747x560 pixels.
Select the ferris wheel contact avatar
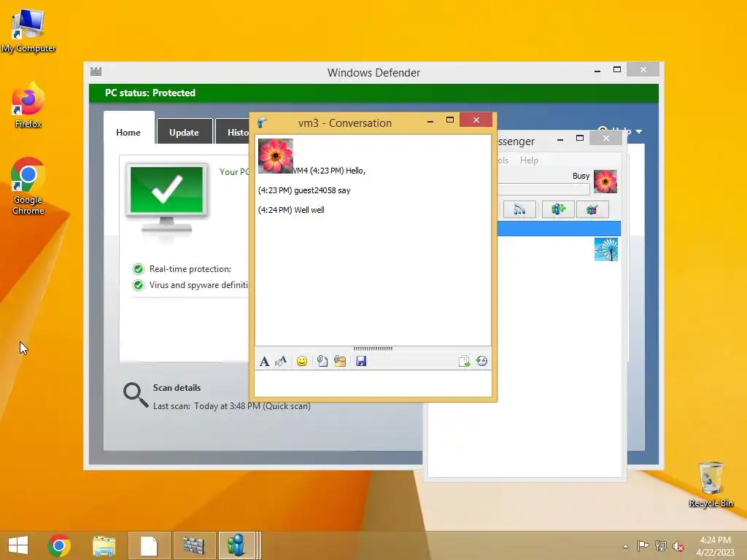pyautogui.click(x=606, y=249)
